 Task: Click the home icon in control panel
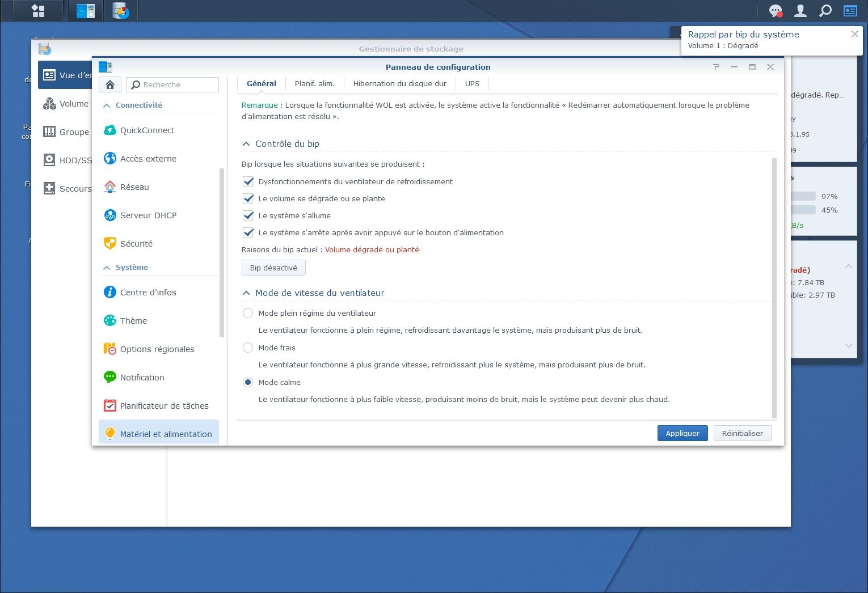click(x=110, y=84)
